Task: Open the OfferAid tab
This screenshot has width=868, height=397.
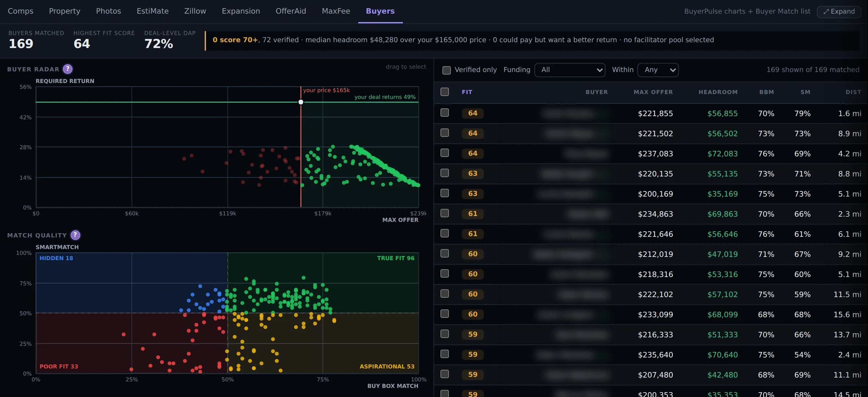Action: point(291,11)
